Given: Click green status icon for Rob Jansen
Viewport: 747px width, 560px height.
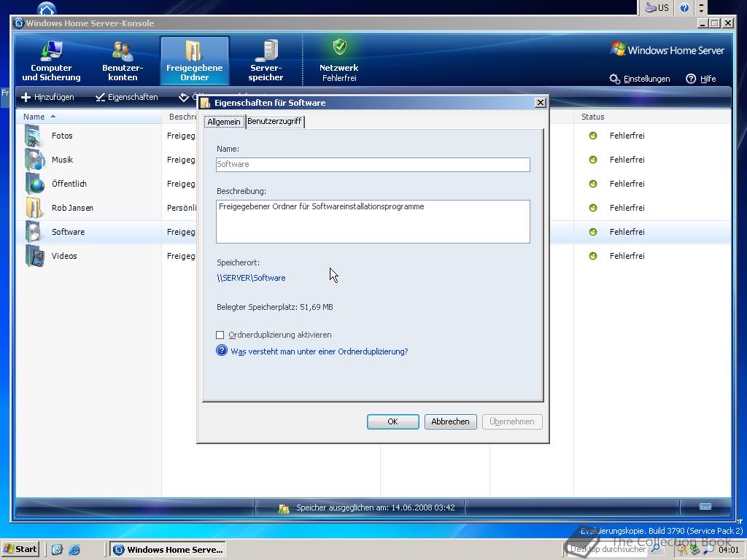Looking at the screenshot, I should point(592,208).
